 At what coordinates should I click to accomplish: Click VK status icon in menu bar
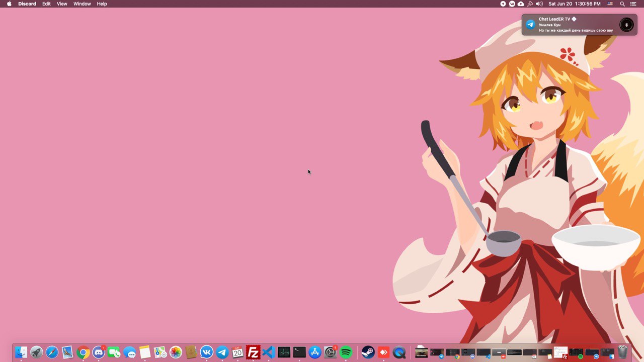coord(512,4)
